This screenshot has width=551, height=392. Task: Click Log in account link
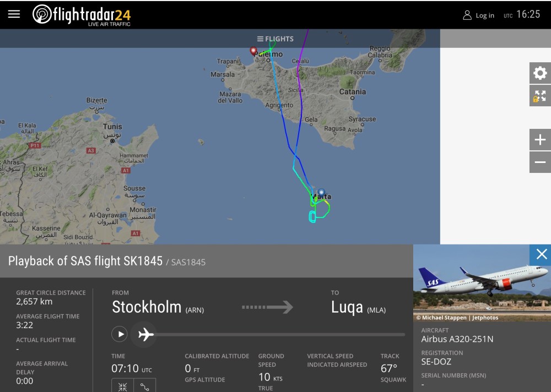tap(478, 15)
